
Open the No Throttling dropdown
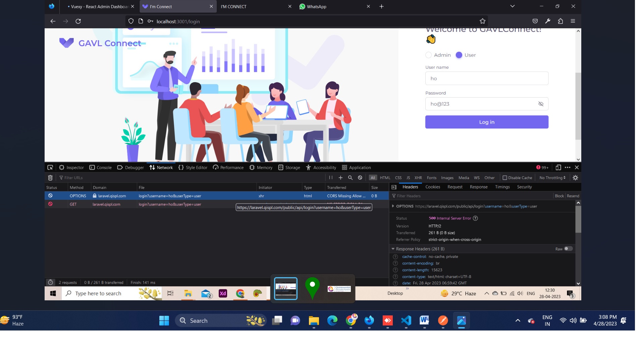tap(552, 178)
